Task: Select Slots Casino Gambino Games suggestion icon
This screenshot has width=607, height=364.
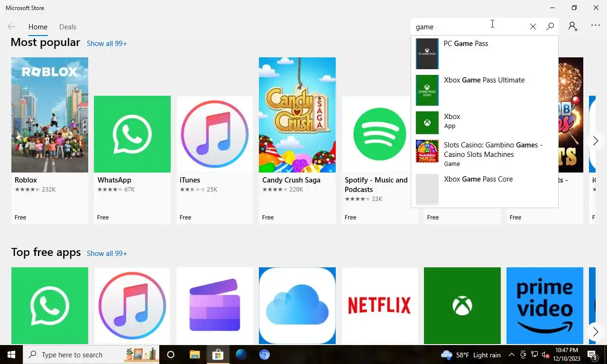Action: [427, 151]
